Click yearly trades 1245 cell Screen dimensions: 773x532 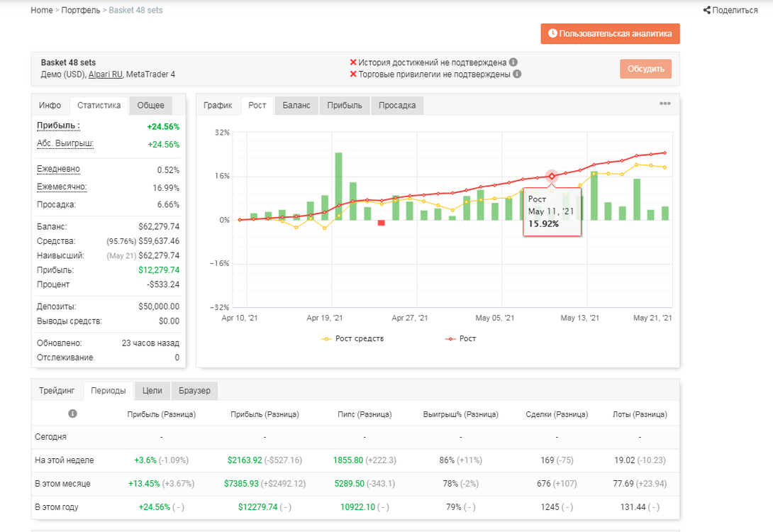(557, 507)
